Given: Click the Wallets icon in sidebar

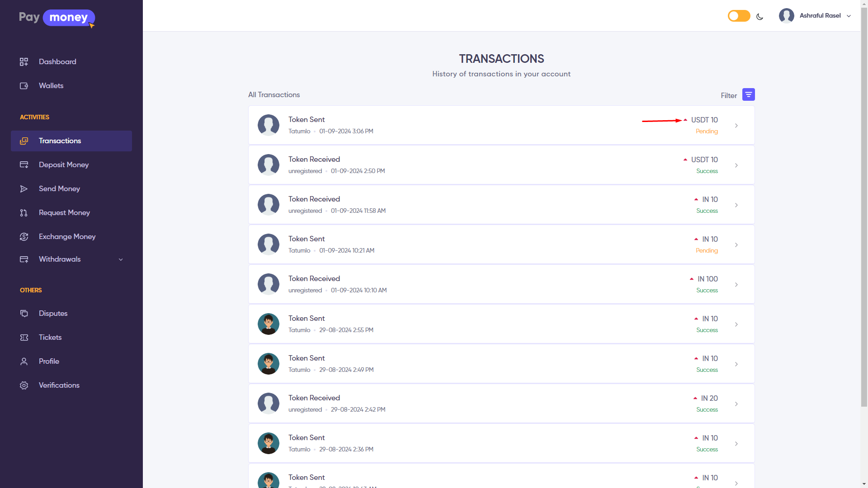Looking at the screenshot, I should point(24,86).
